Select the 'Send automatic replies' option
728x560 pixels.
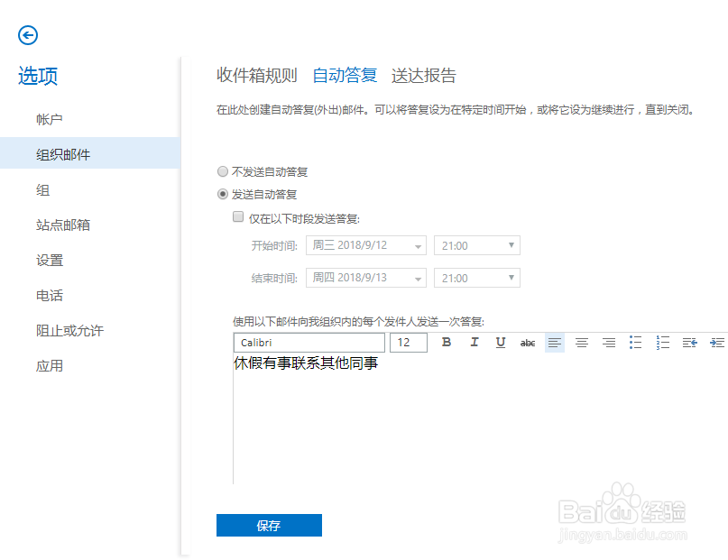click(223, 193)
